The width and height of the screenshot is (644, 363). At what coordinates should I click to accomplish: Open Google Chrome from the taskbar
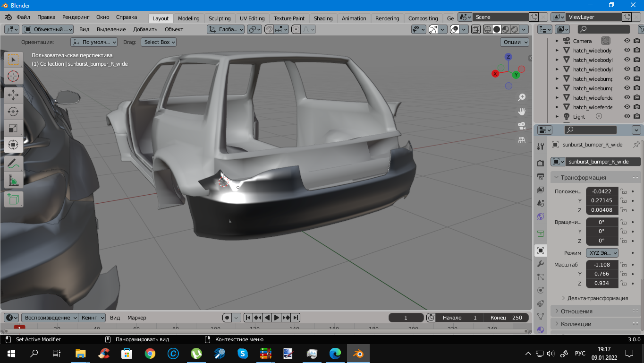[150, 353]
